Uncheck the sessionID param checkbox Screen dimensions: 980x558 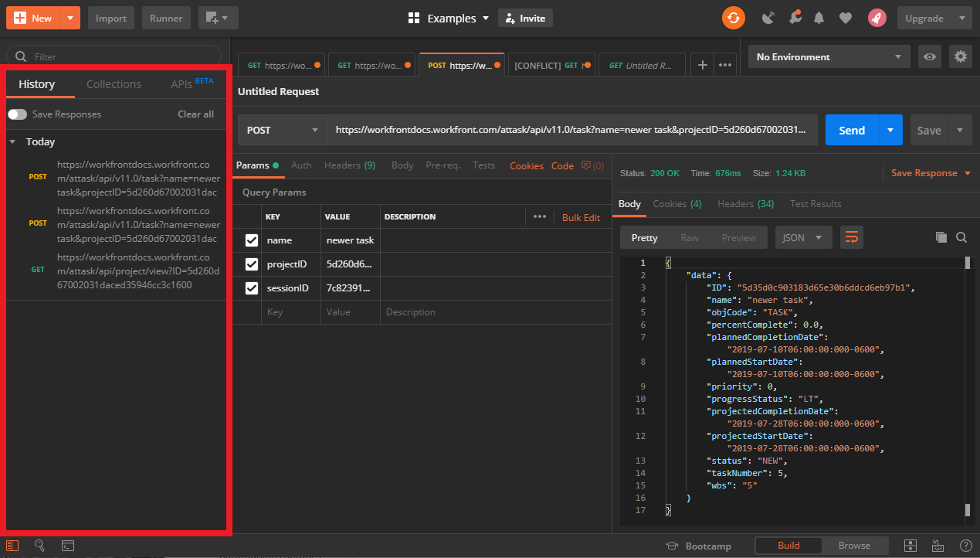coord(251,288)
